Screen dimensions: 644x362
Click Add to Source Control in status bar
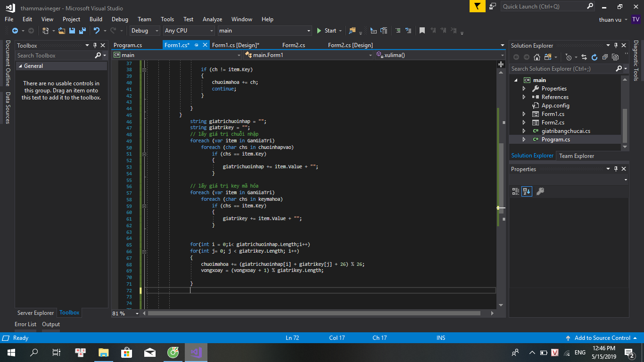click(x=602, y=338)
